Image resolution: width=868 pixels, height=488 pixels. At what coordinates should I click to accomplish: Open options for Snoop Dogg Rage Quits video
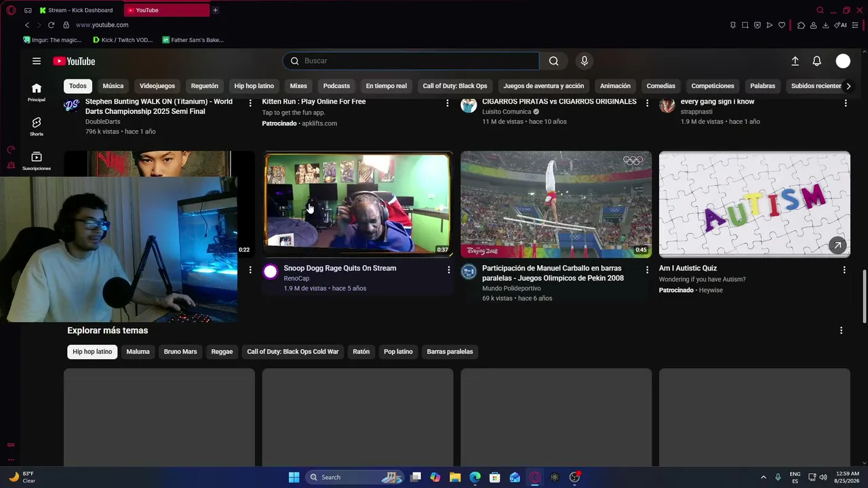448,270
